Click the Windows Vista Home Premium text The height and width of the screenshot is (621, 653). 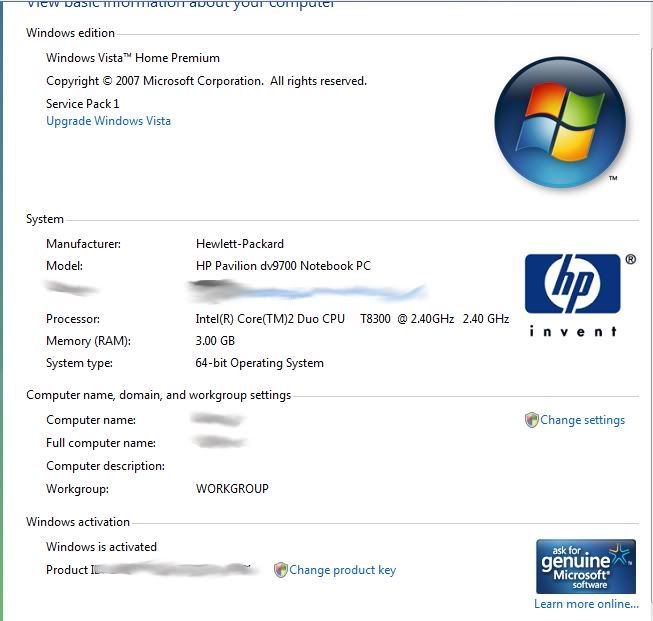coord(133,58)
